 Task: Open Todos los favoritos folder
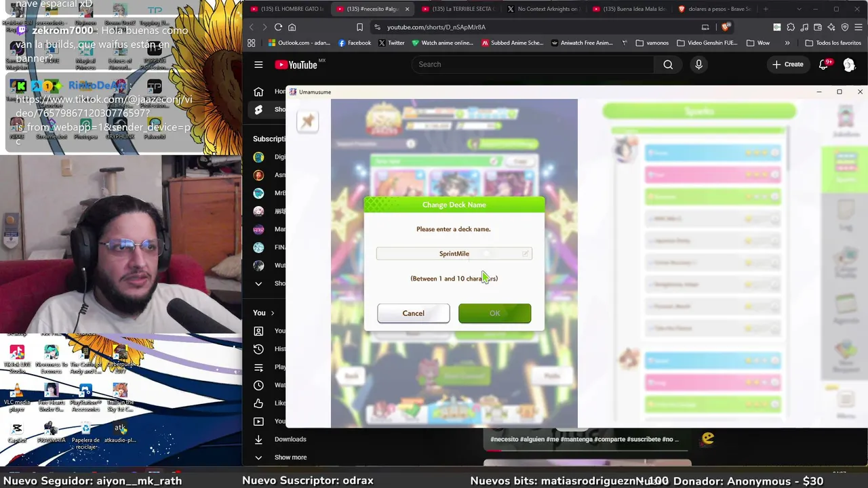(x=833, y=43)
